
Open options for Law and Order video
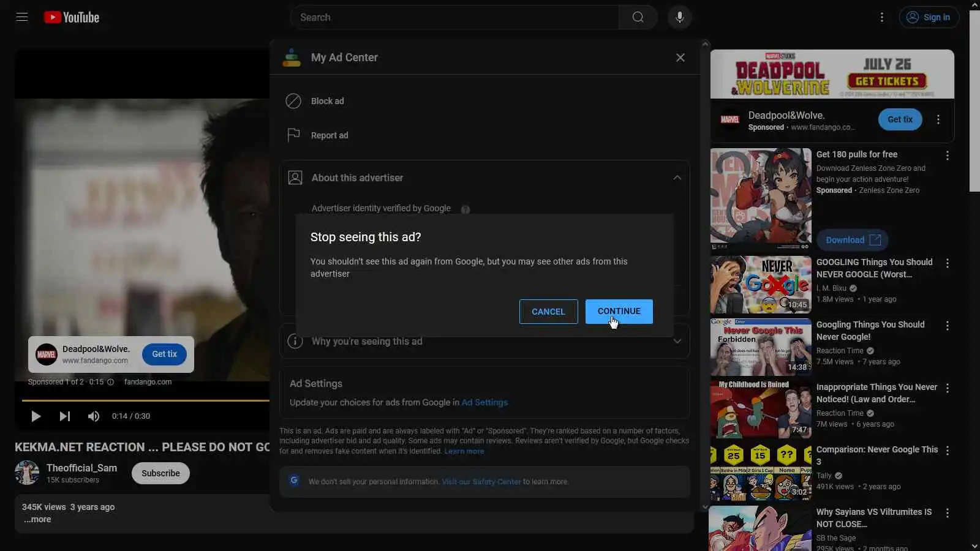(948, 388)
